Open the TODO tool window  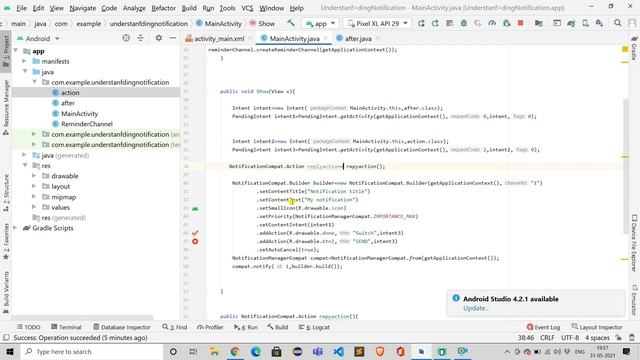click(x=29, y=327)
